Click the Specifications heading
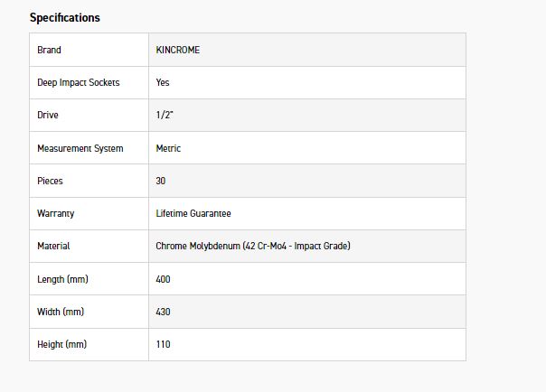546x392 pixels. tap(64, 17)
